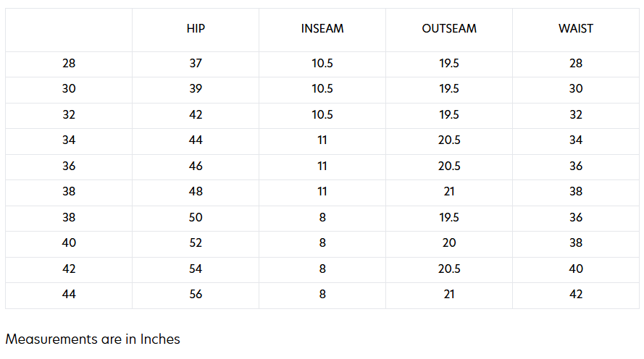This screenshot has width=644, height=359.
Task: Click hip value 56
Action: point(196,295)
